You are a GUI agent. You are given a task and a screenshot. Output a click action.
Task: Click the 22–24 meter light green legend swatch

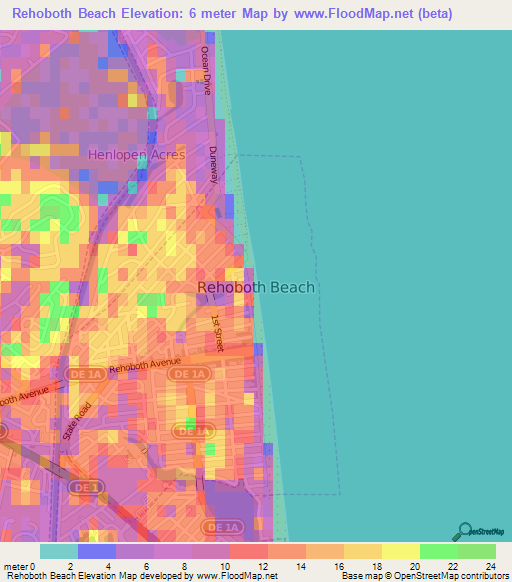477,552
